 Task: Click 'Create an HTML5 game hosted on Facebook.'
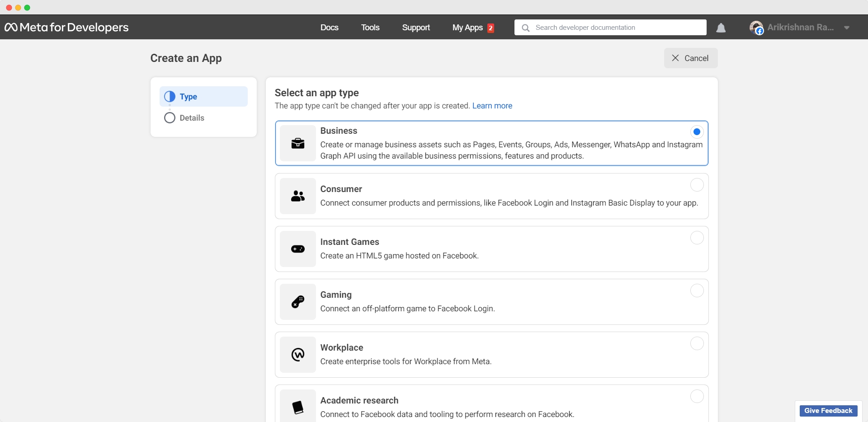click(400, 256)
